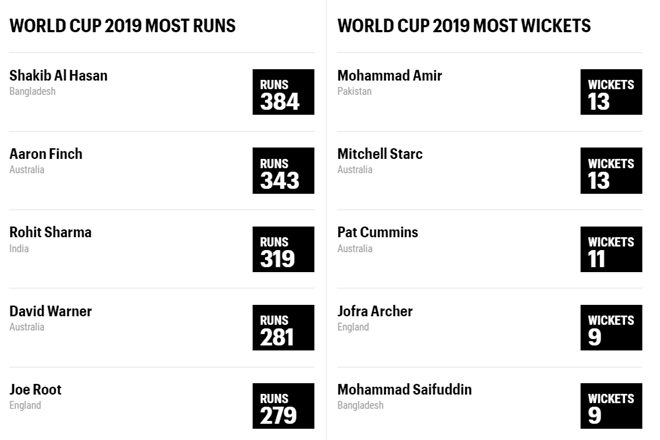660x440 pixels.
Task: Select Aaron Finch player name
Action: point(46,154)
